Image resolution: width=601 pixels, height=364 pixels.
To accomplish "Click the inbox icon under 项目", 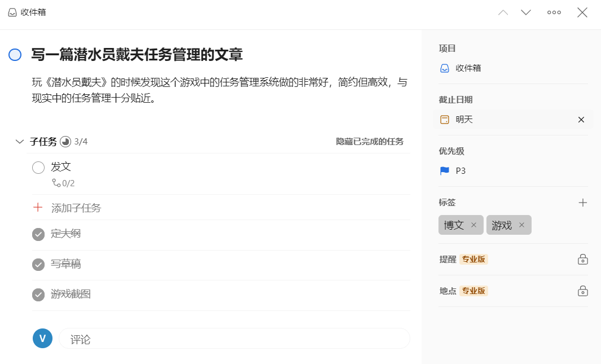I will 445,68.
